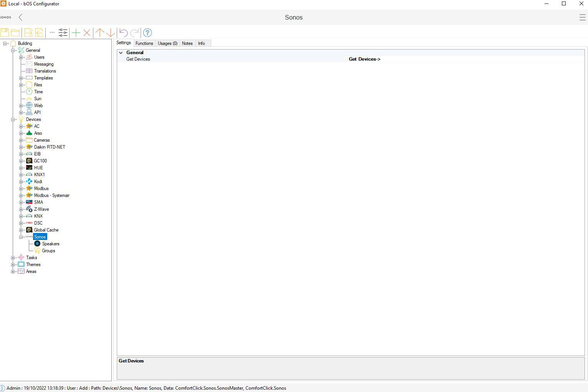Collapse the General tree node
Screen dimensions: 588x392
[13, 50]
